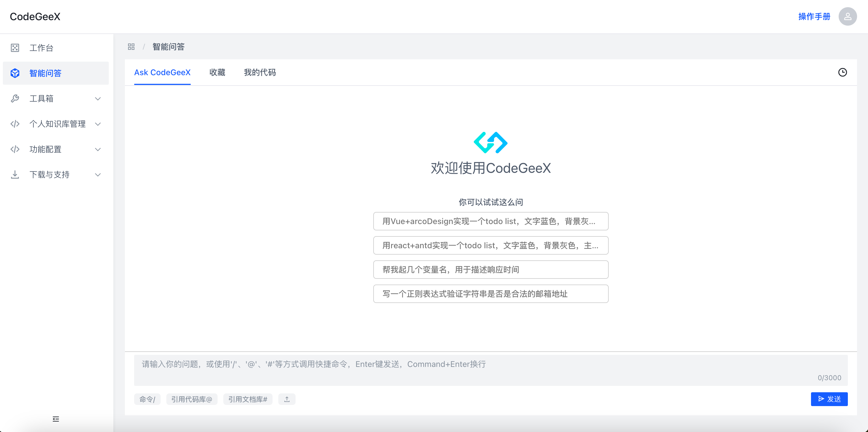Open the 下载与支持 sidebar menu

[x=56, y=175]
